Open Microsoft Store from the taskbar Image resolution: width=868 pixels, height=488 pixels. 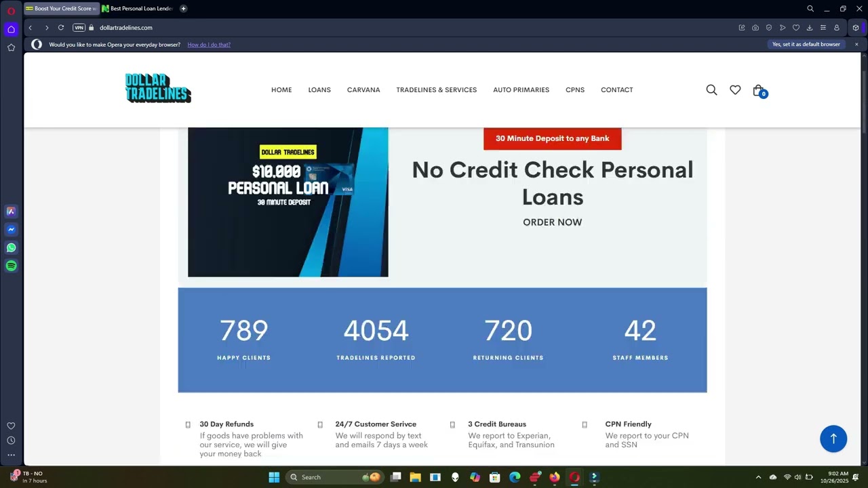495,477
